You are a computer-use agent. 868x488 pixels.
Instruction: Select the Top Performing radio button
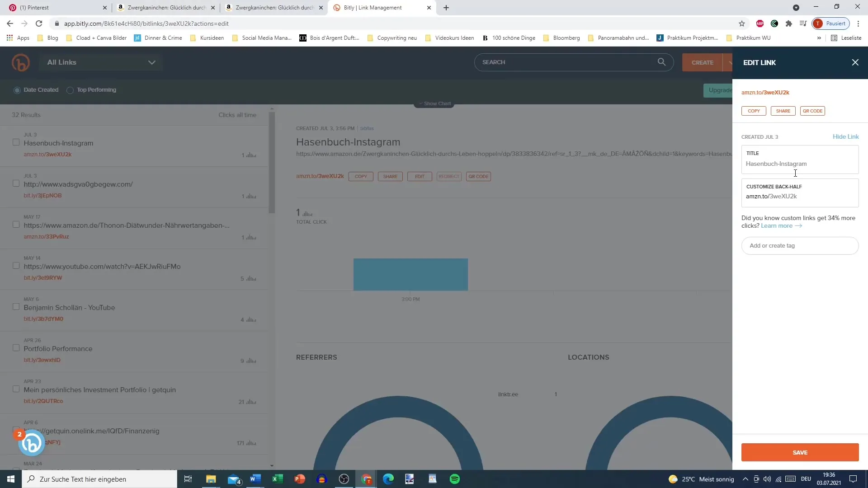(70, 90)
